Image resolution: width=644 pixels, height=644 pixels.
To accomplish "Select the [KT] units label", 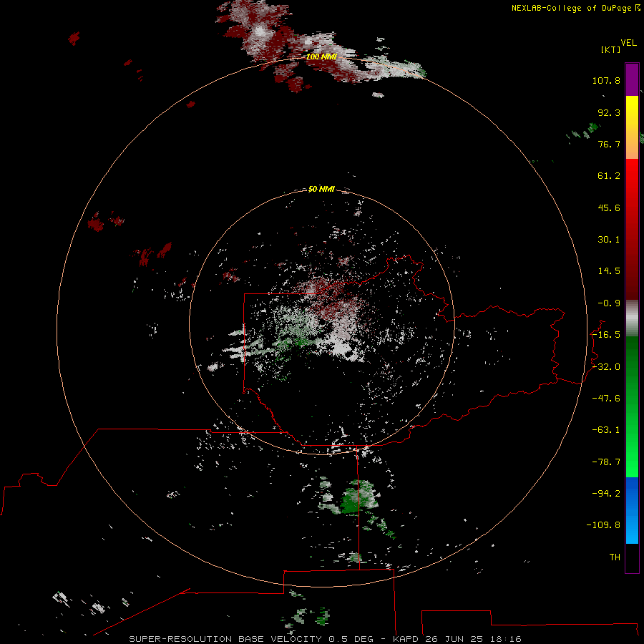I will [610, 49].
